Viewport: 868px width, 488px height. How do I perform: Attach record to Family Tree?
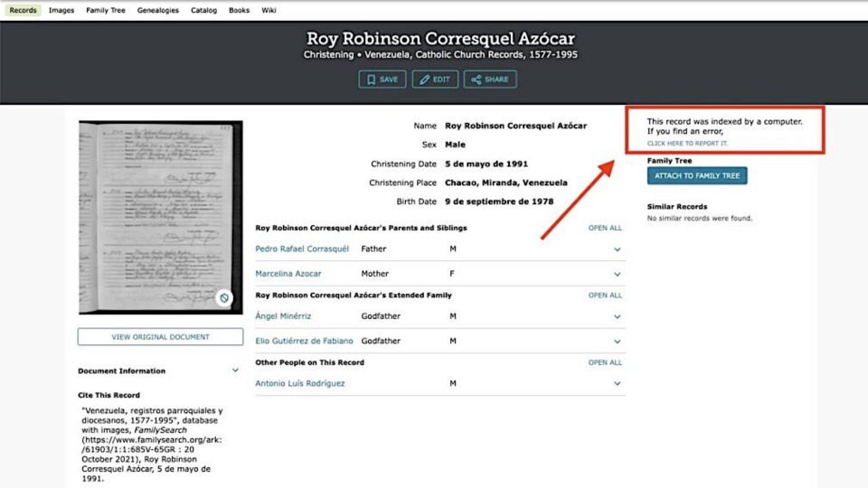click(x=697, y=176)
